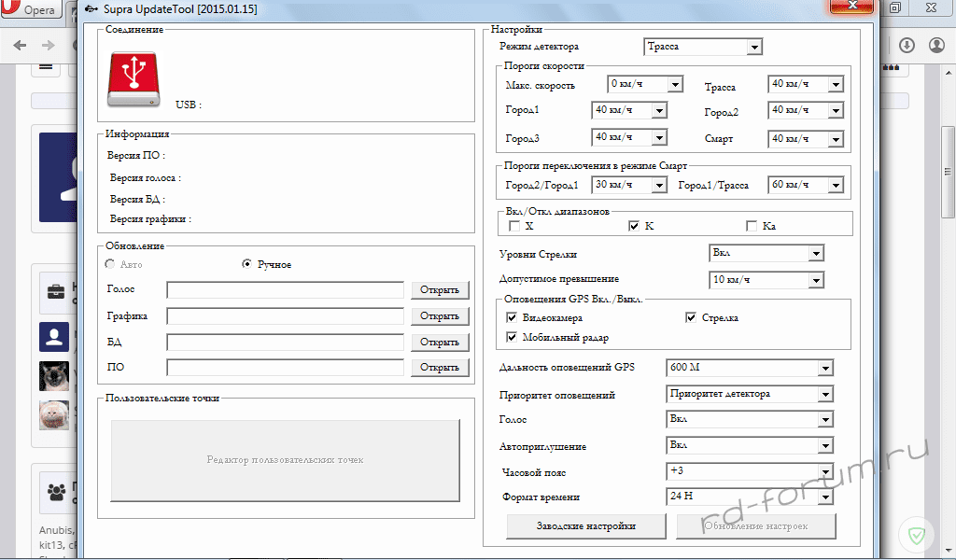956x560 pixels.
Task: Click the red USB drive connection icon
Action: click(x=134, y=80)
